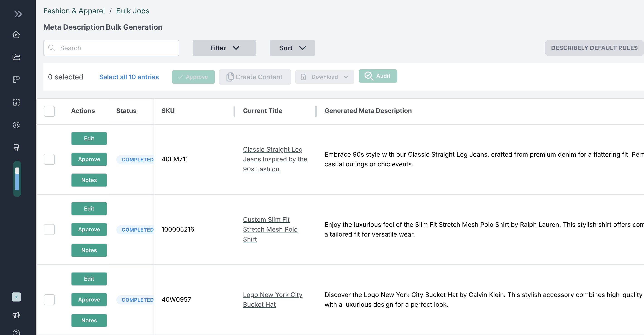Open Logo New York City Bucket Hat link
The width and height of the screenshot is (644, 335).
point(273,299)
